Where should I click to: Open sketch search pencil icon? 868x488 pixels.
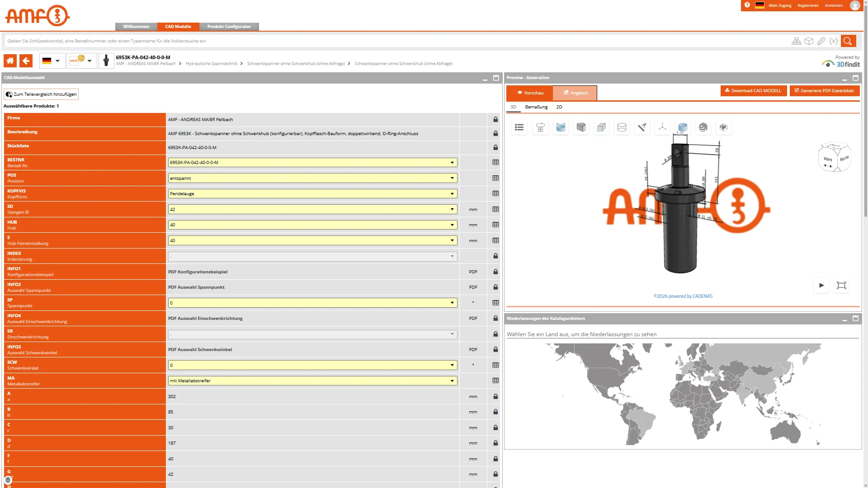[821, 41]
